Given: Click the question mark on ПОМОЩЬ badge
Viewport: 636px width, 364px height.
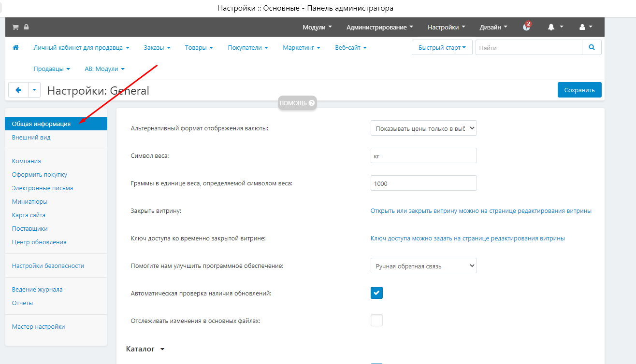Looking at the screenshot, I should tap(312, 103).
